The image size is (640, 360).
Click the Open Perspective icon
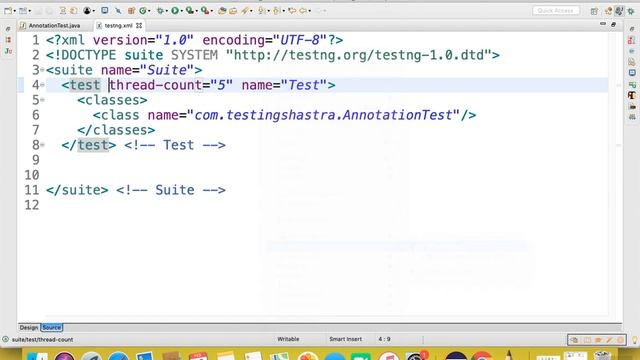[594, 11]
